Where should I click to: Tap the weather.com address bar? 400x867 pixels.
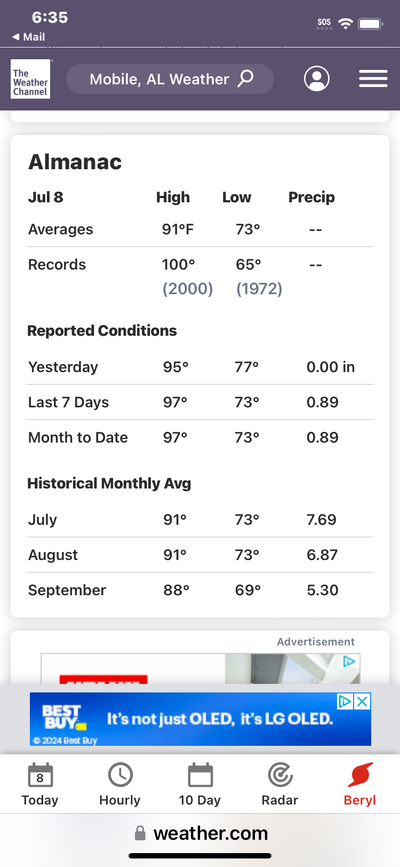point(200,833)
